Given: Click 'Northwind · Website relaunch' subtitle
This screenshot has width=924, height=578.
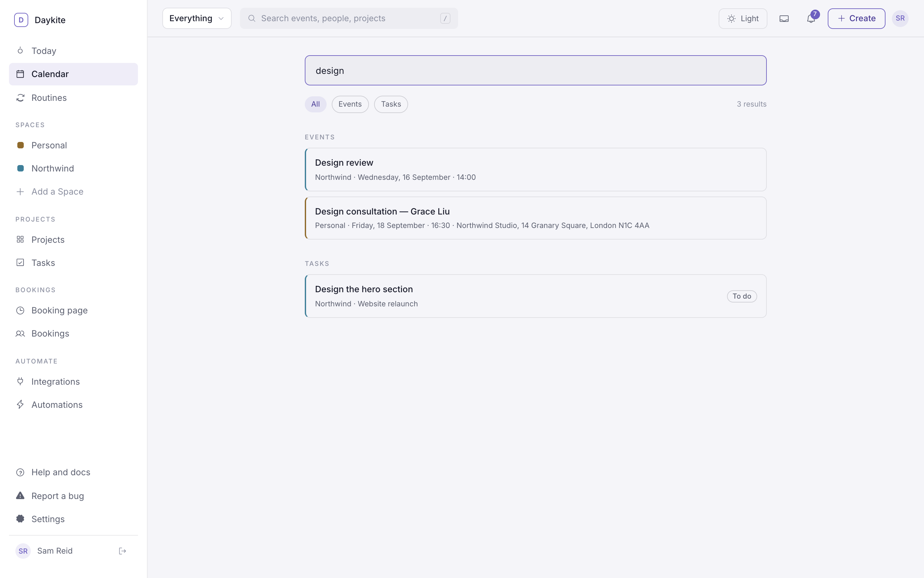Looking at the screenshot, I should coord(366,304).
